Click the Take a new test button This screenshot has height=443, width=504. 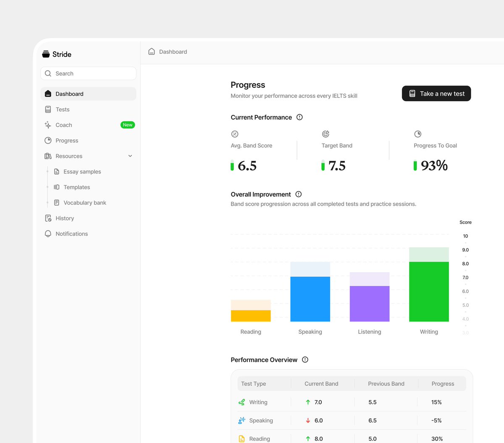(x=436, y=94)
